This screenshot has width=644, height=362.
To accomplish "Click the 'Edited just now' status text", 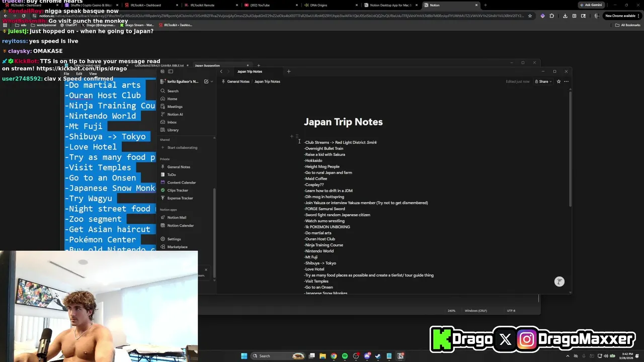I will pyautogui.click(x=517, y=81).
